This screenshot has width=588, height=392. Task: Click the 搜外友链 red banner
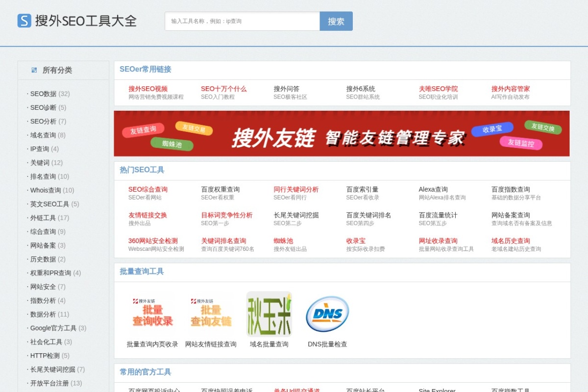click(x=342, y=133)
